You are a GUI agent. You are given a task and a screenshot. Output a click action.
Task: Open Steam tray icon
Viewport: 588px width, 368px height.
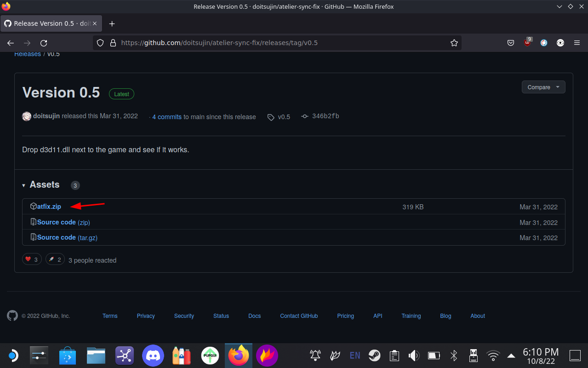pos(375,355)
